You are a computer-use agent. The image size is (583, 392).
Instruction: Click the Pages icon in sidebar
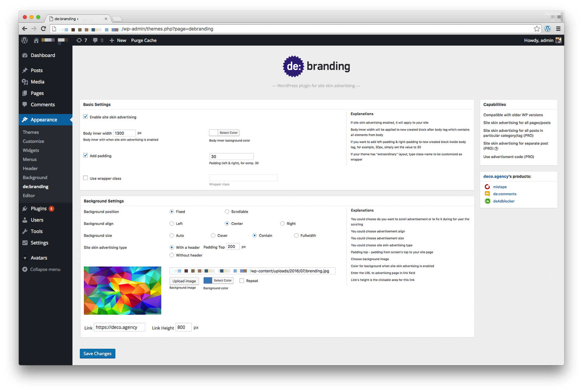point(25,93)
